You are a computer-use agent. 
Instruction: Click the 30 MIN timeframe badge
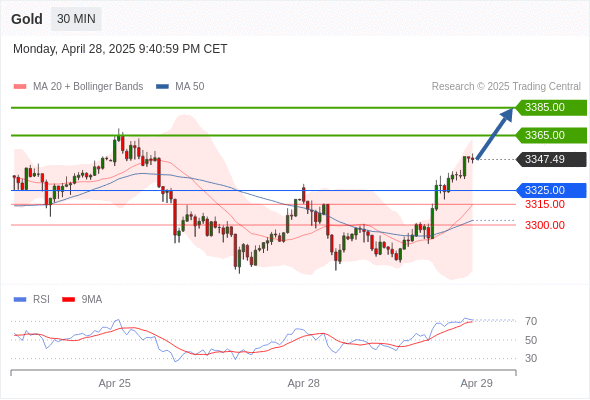coord(76,19)
